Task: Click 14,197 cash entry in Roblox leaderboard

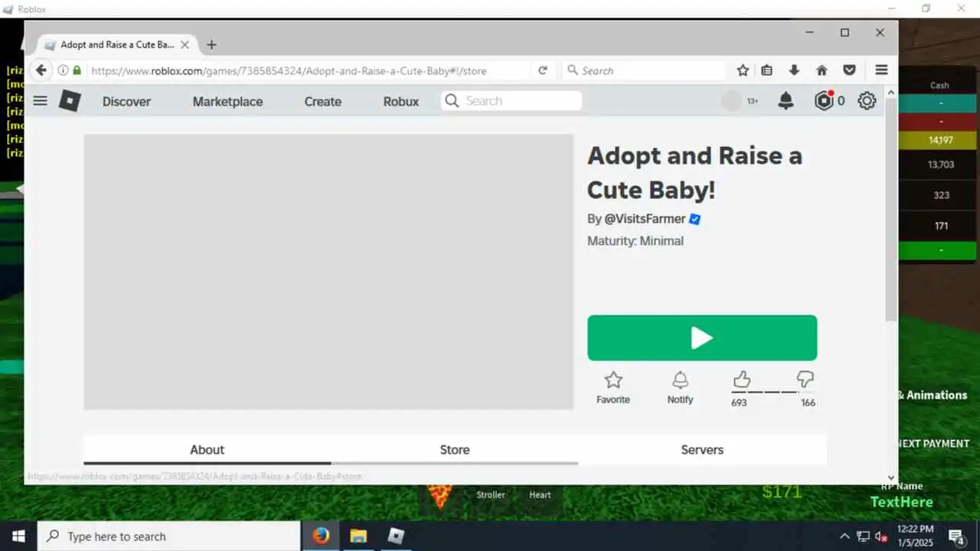Action: [940, 140]
